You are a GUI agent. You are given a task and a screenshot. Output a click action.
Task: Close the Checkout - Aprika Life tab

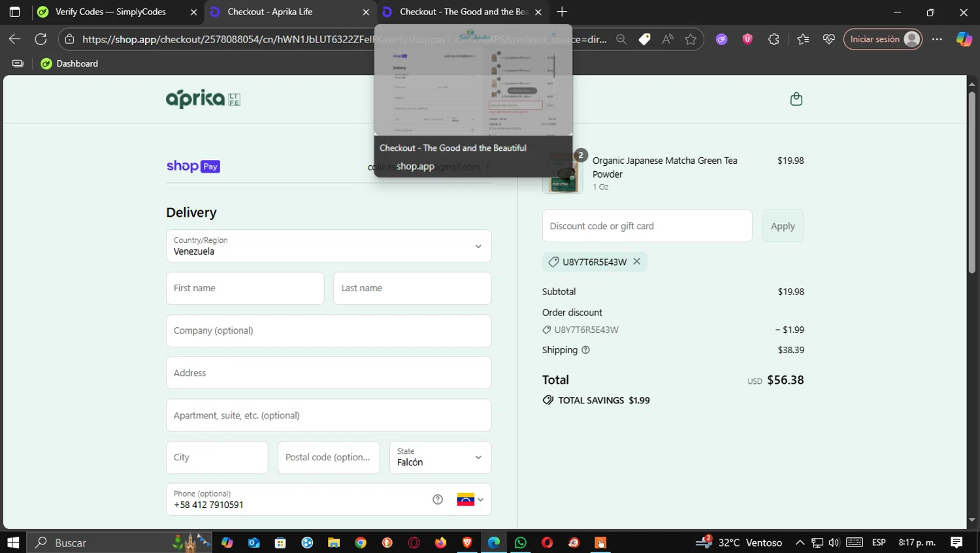366,12
